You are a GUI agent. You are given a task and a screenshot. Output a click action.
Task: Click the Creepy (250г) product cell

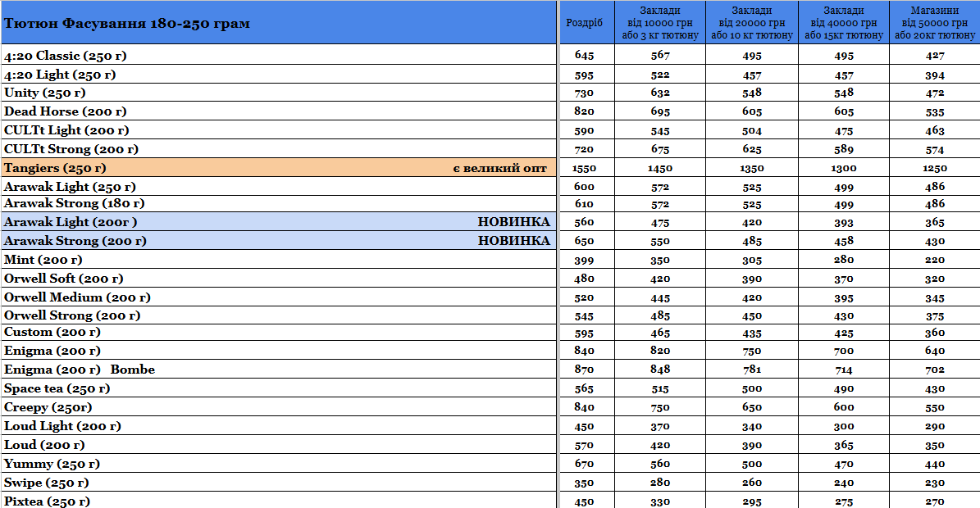pyautogui.click(x=278, y=407)
